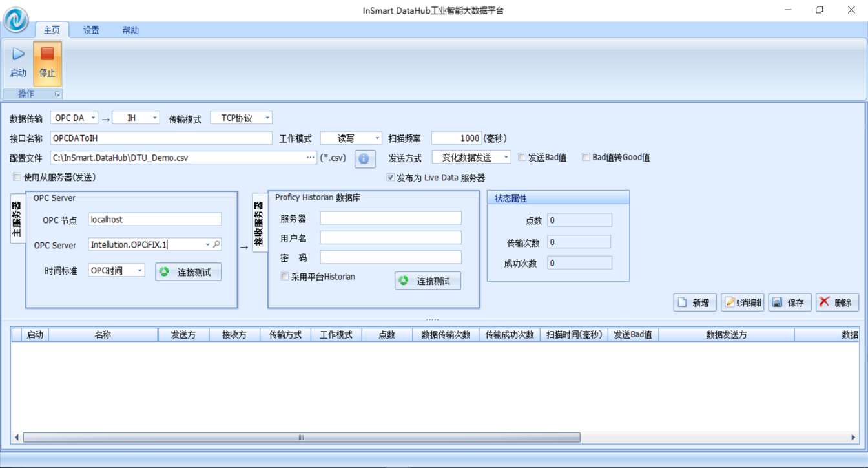
Task: Click the 传输成功次数 column header
Action: 510,335
